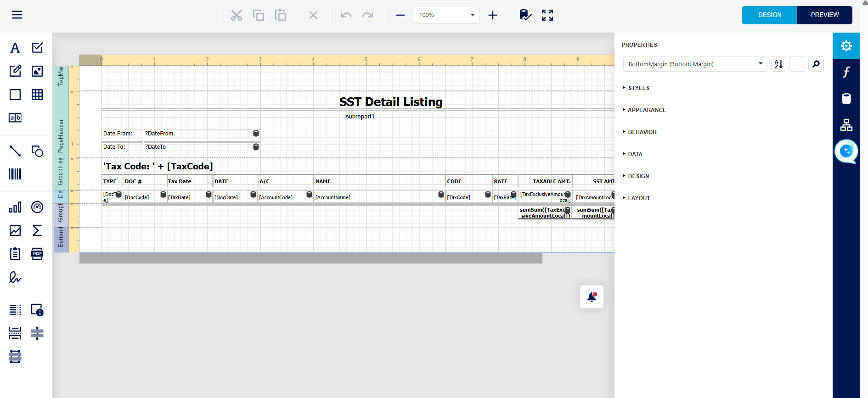Screen dimensions: 868x398
Task: Select the Label text tool
Action: (15, 48)
